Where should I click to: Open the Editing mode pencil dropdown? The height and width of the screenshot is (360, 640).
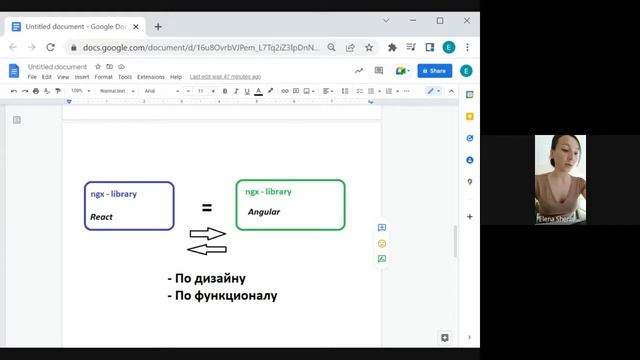click(x=433, y=91)
